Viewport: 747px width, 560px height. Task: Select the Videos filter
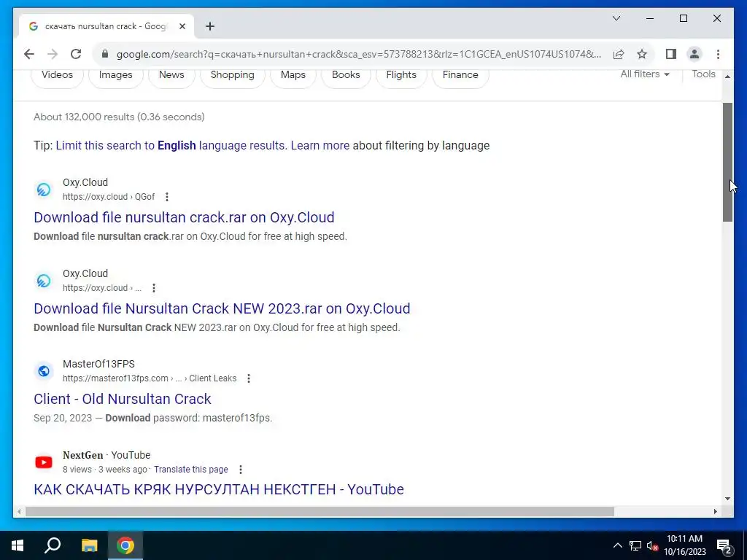[x=57, y=75]
